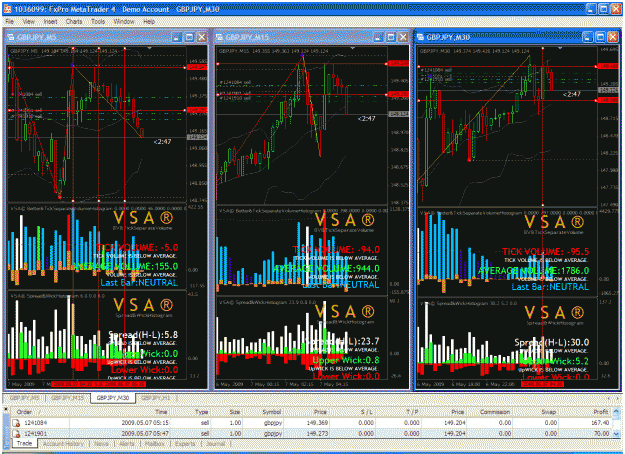Click the GBPJPY,M5 chart window icon
Image resolution: width=625 pixels, height=454 pixels.
11,37
